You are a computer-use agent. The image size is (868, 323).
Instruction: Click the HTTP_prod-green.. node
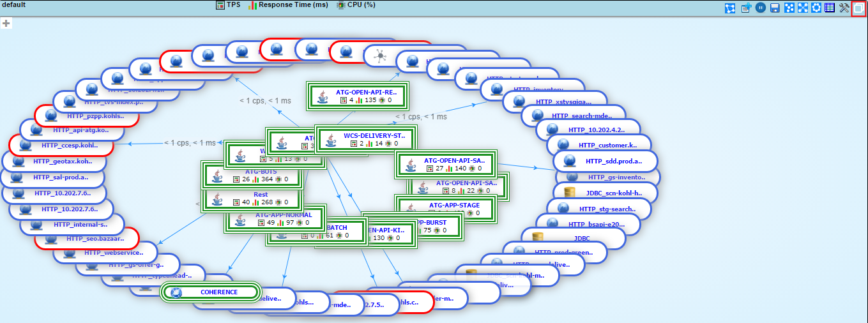click(554, 252)
